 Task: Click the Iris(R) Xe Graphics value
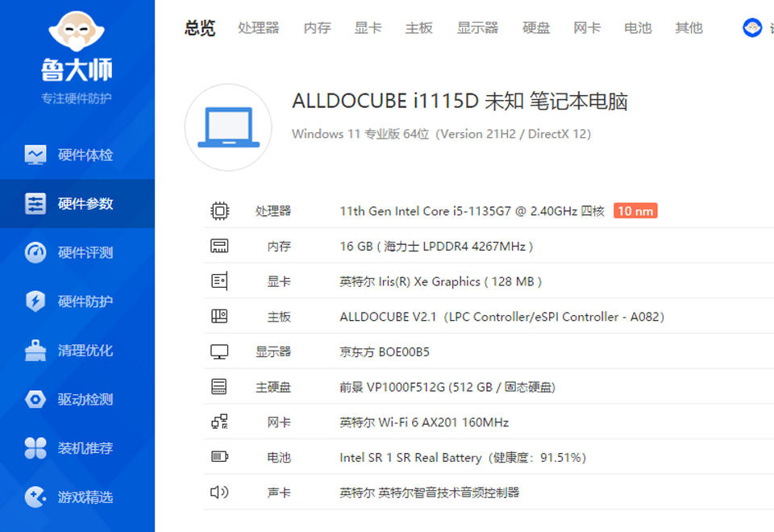point(441,282)
